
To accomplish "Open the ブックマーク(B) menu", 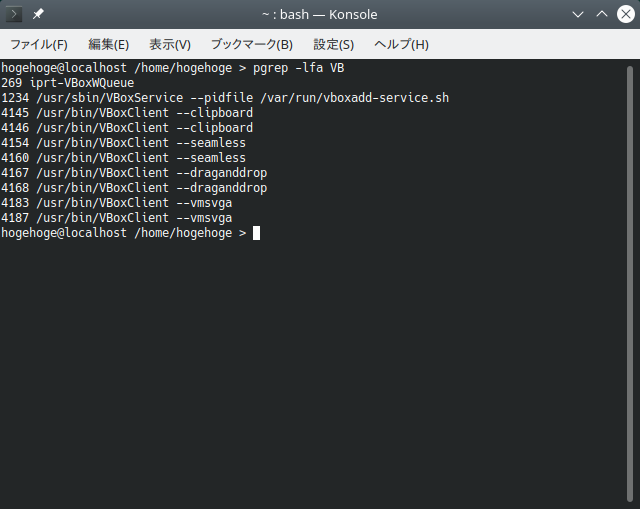I will tap(252, 44).
